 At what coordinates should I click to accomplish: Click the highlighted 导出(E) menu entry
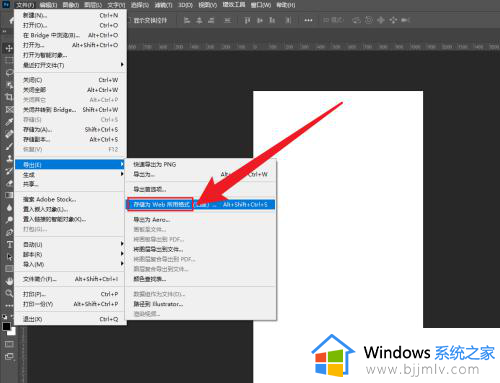click(x=70, y=164)
